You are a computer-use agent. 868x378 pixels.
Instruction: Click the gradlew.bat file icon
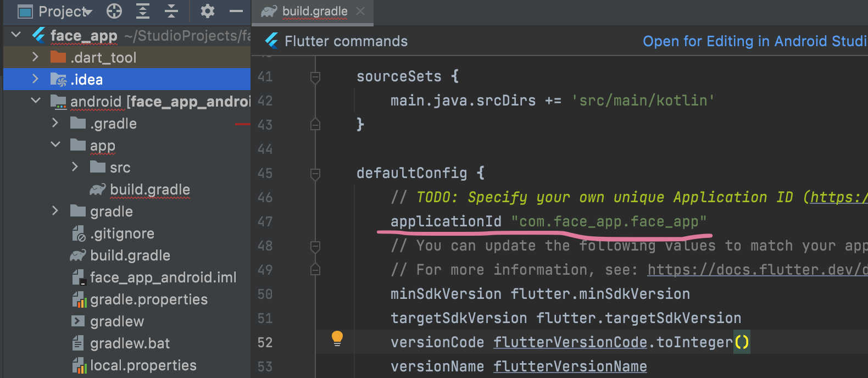[x=77, y=343]
